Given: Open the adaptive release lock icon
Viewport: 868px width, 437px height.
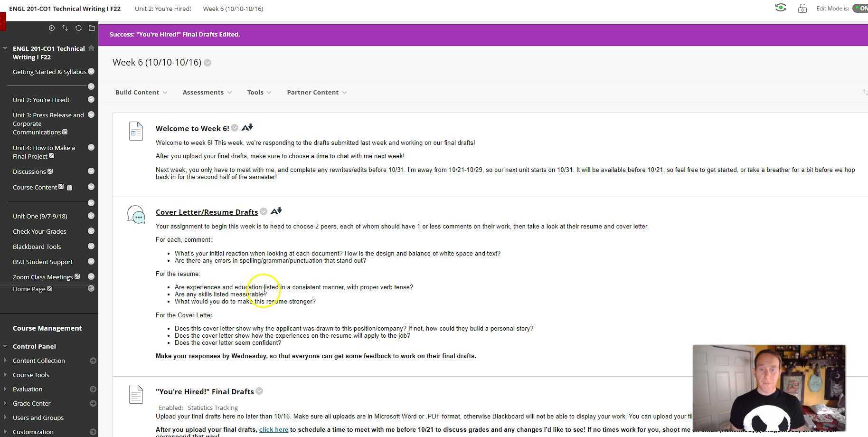Looking at the screenshot, I should pos(802,8).
